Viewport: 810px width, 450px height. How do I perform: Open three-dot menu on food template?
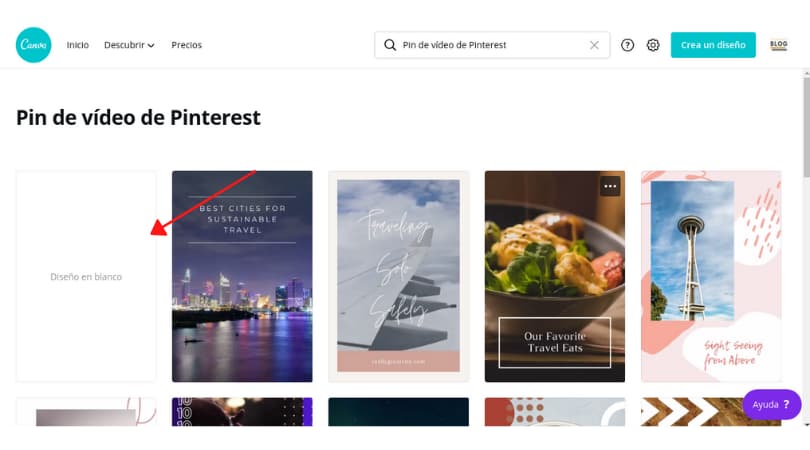610,186
